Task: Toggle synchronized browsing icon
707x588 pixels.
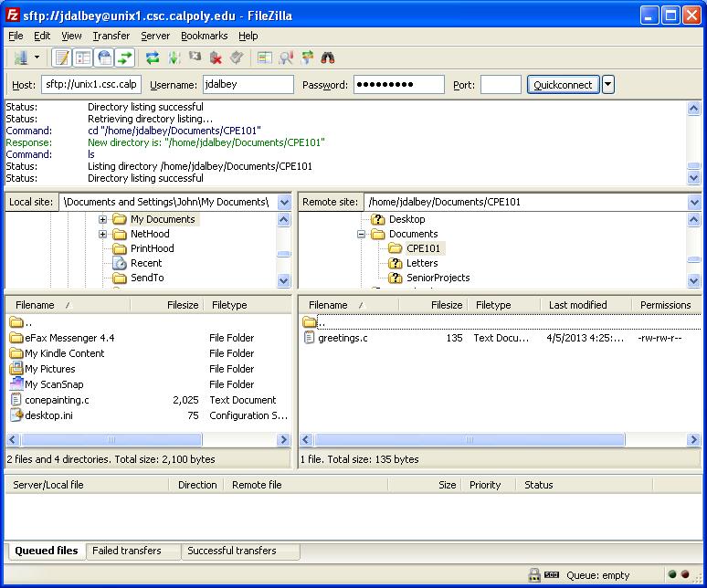Action: [x=308, y=58]
